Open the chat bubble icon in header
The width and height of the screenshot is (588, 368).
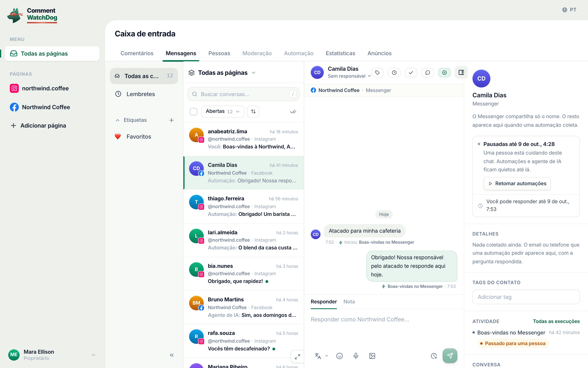pyautogui.click(x=428, y=73)
